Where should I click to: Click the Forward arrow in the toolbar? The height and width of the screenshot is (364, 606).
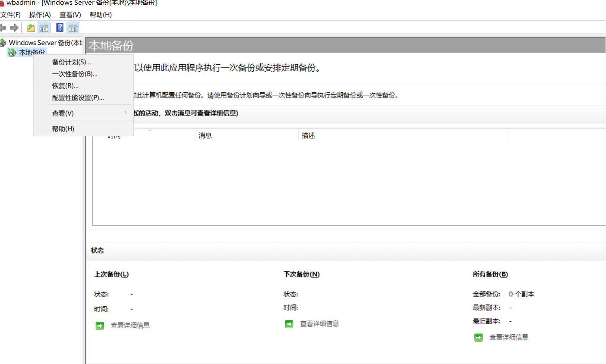click(14, 28)
